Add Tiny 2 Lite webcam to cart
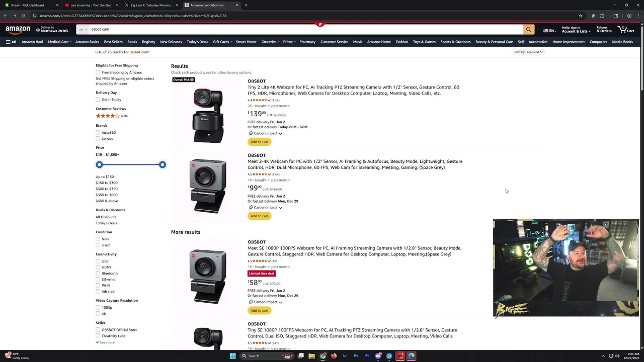The height and width of the screenshot is (362, 644). (260, 142)
